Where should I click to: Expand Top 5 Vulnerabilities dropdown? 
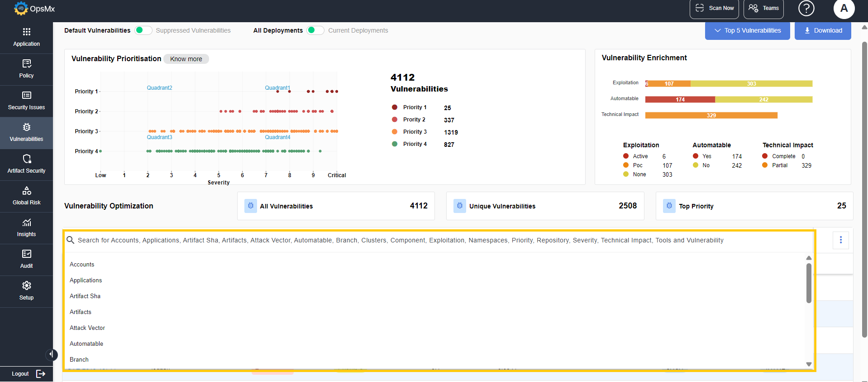pyautogui.click(x=747, y=30)
